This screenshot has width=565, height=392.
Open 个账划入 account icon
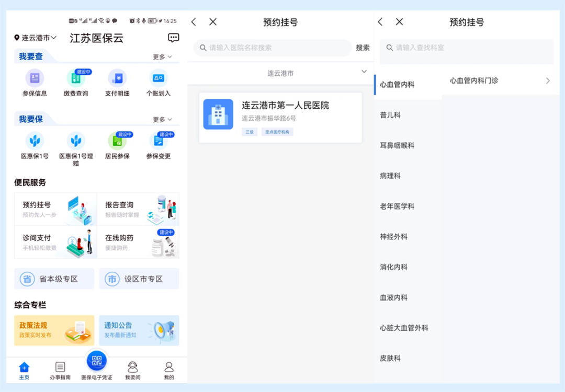(x=158, y=78)
